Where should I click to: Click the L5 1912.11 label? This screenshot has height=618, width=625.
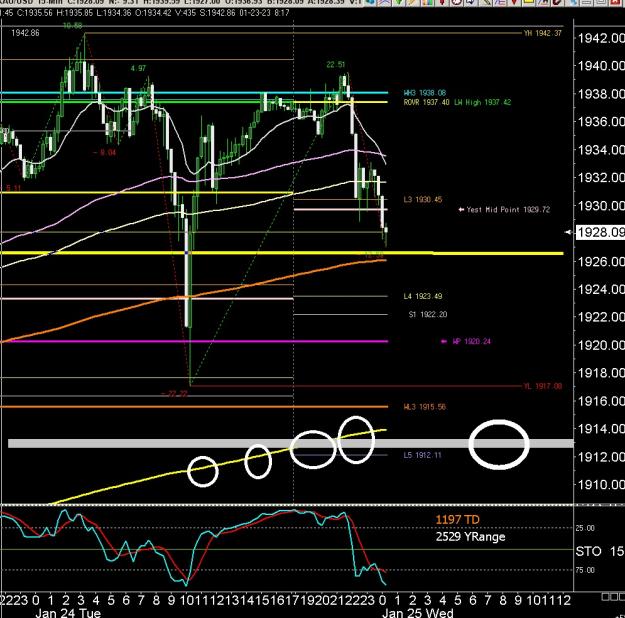423,455
